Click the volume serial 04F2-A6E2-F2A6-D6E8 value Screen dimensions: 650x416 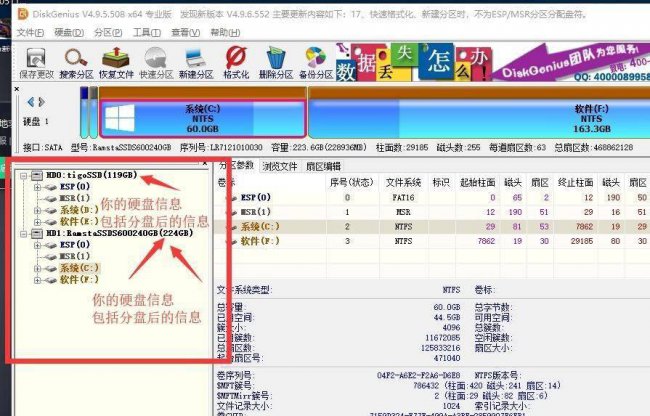click(418, 375)
